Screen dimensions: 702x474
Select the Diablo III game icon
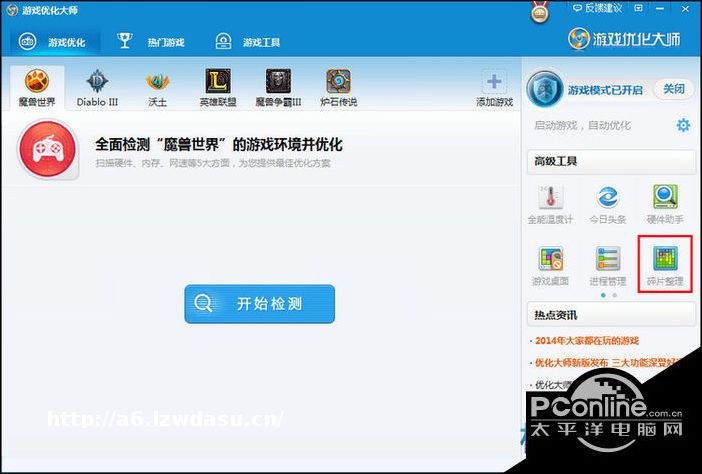(x=97, y=83)
